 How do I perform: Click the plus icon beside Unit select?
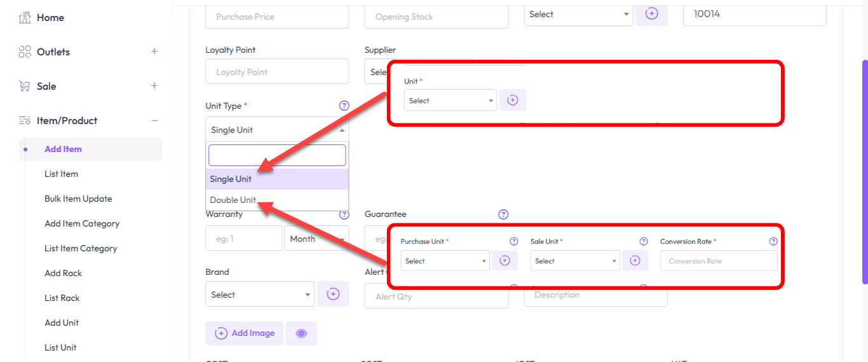tap(513, 101)
